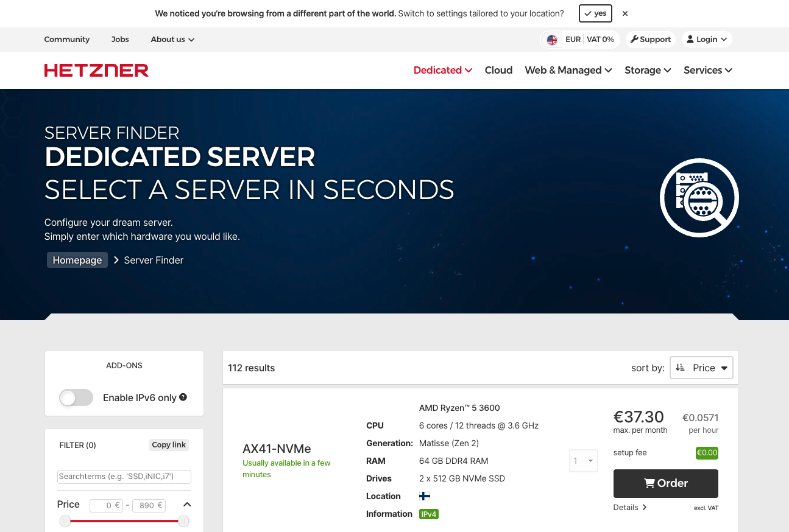Viewport: 789px width, 532px height.
Task: Expand the About us dropdown
Action: (172, 39)
